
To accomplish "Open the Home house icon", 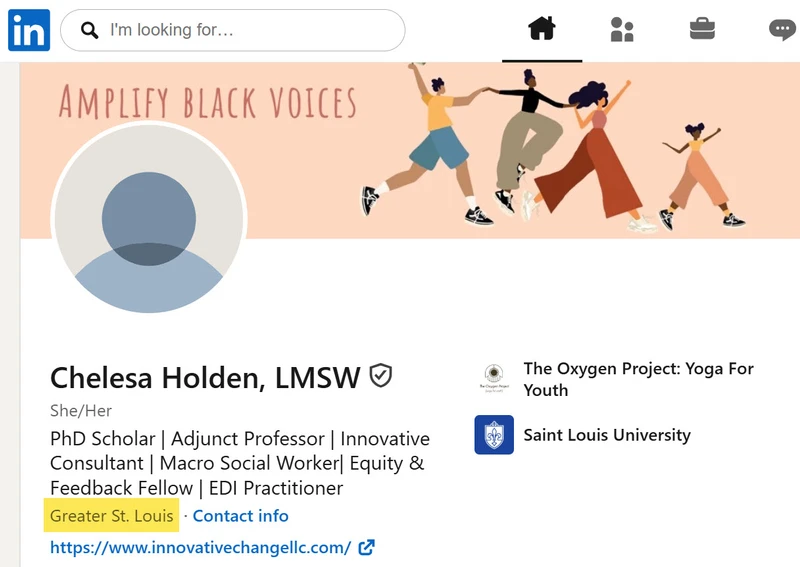I will coord(542,28).
